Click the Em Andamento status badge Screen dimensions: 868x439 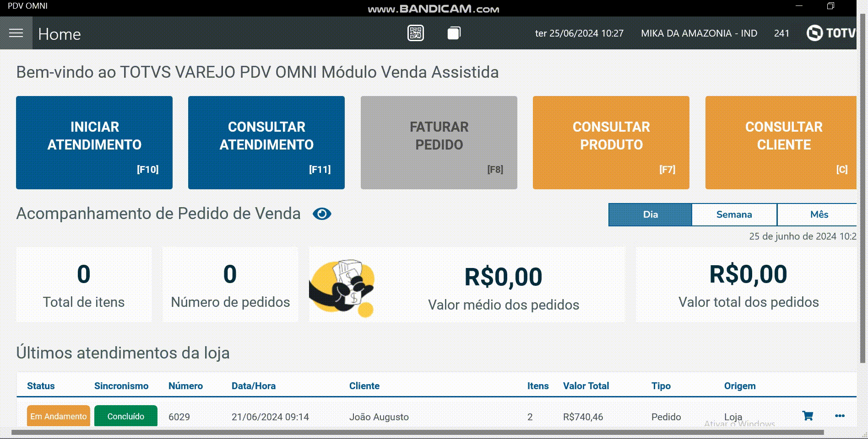click(59, 416)
